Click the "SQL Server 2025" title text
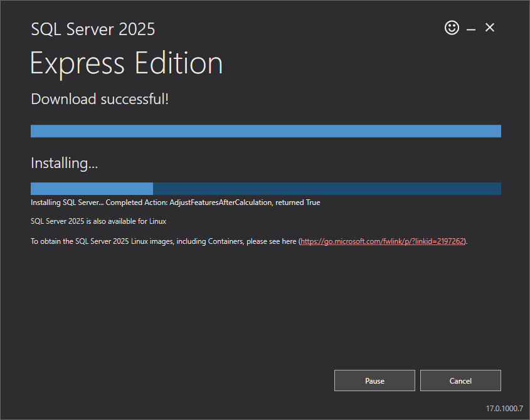The height and width of the screenshot is (420, 530). coord(93,29)
